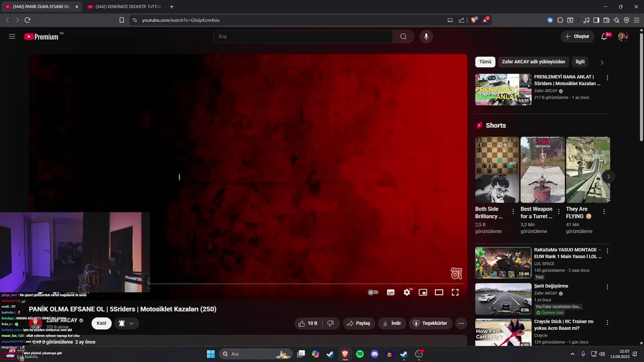Open They Are FLYING short thumbnail

tap(588, 170)
